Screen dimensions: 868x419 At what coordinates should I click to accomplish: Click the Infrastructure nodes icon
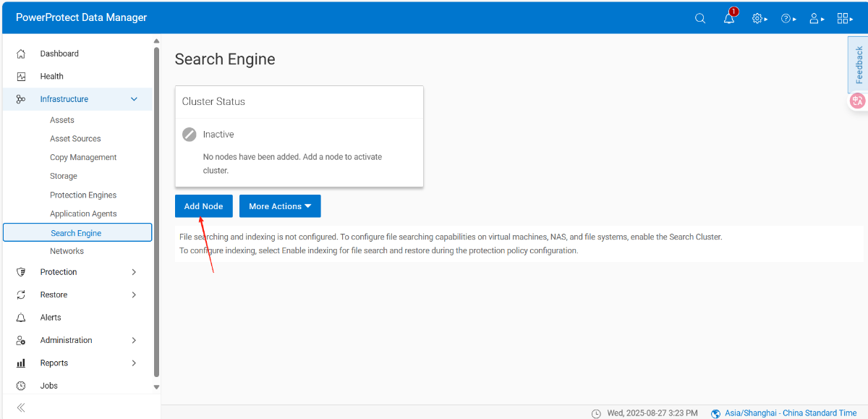pyautogui.click(x=21, y=99)
